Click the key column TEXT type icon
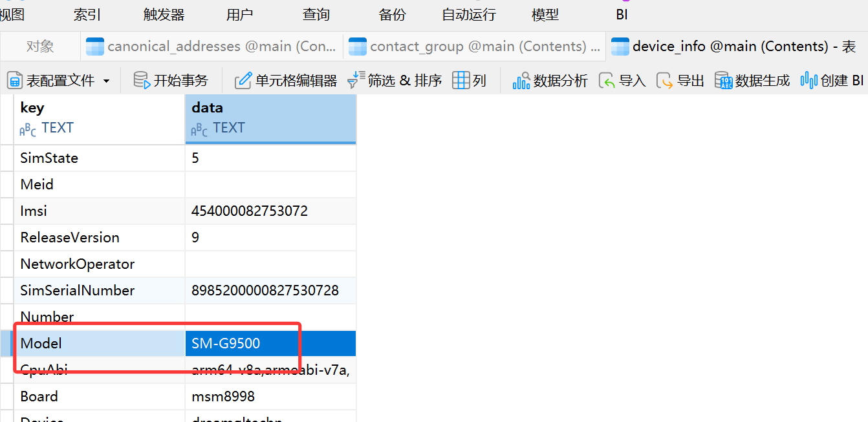 [x=28, y=129]
